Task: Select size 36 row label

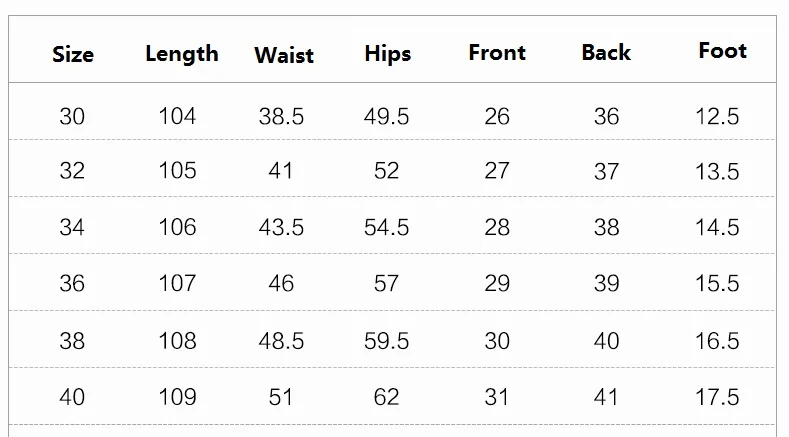Action: click(72, 283)
